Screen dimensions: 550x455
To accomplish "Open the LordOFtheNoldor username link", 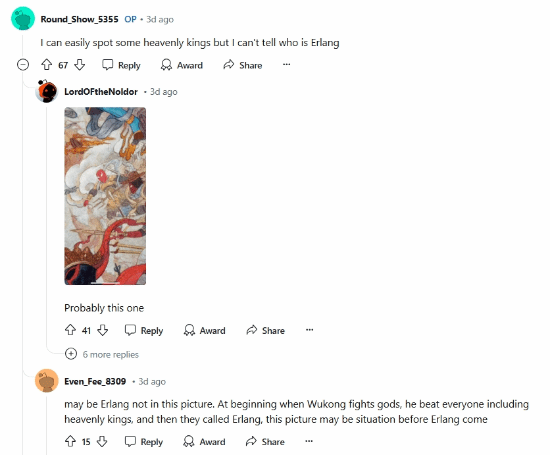I will point(101,92).
